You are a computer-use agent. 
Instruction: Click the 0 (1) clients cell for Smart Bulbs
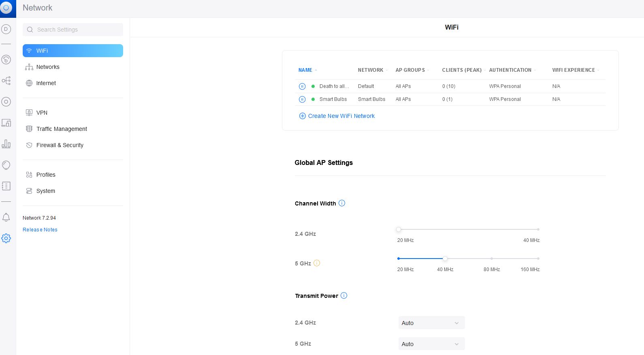point(448,99)
